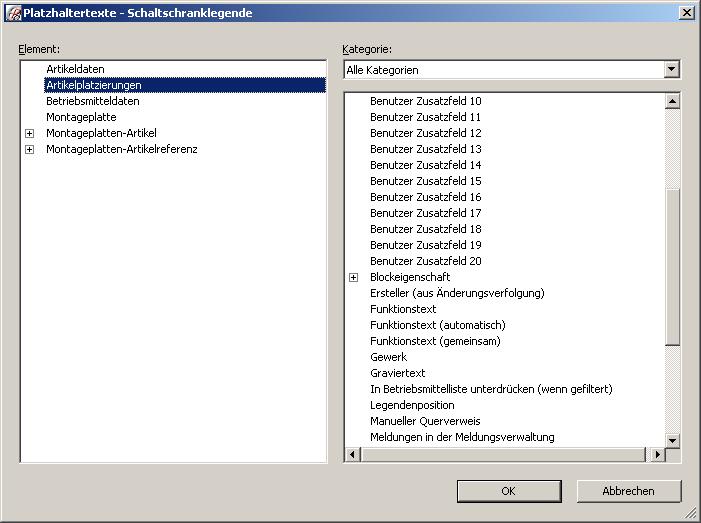Select the Montageplatten-Artikelreferenz item
This screenshot has height=523, width=701.
pyautogui.click(x=122, y=149)
